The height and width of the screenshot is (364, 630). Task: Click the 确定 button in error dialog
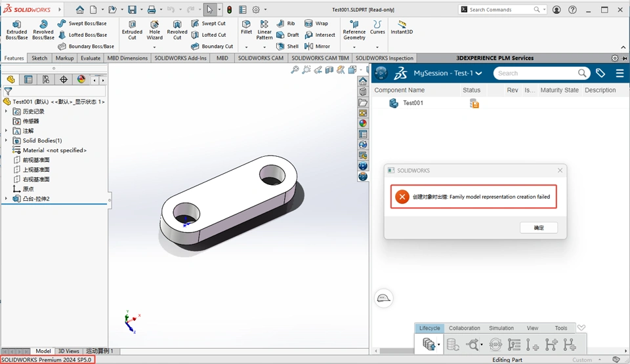(x=539, y=228)
